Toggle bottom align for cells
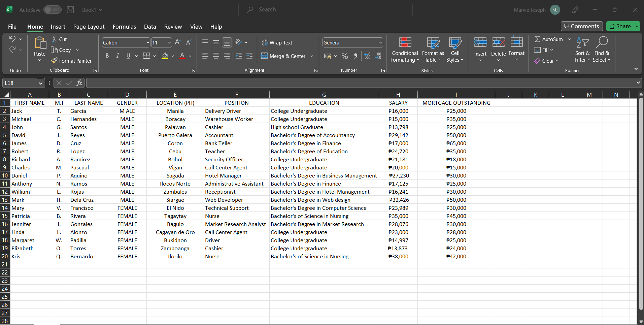 (x=227, y=42)
